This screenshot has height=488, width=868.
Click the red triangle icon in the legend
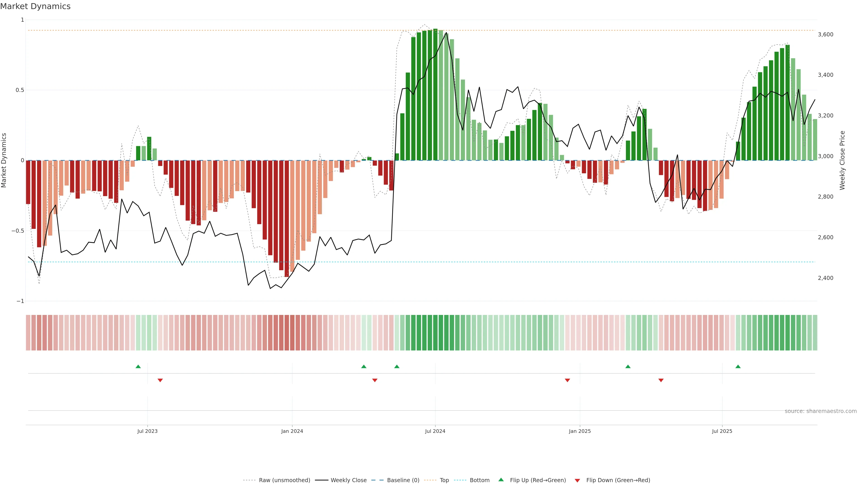577,481
